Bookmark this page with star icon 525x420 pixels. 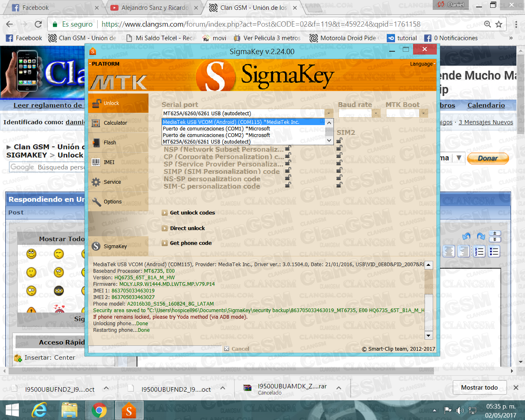pos(499,24)
